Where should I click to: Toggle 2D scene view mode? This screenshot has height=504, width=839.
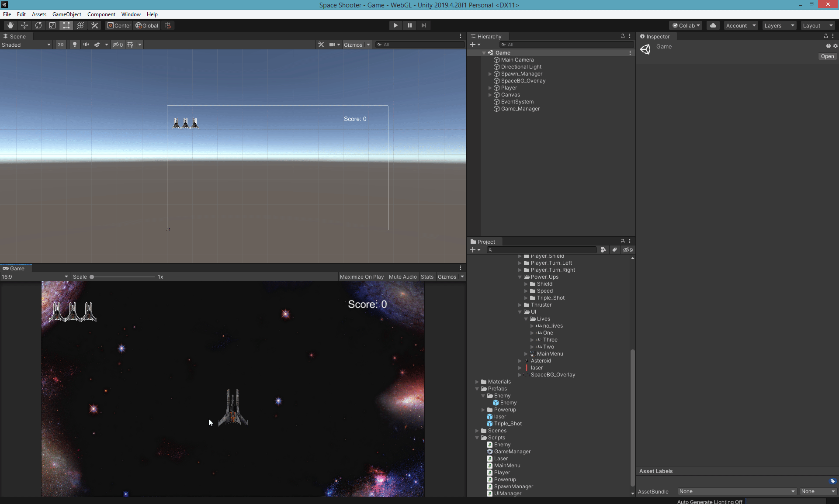(x=61, y=45)
